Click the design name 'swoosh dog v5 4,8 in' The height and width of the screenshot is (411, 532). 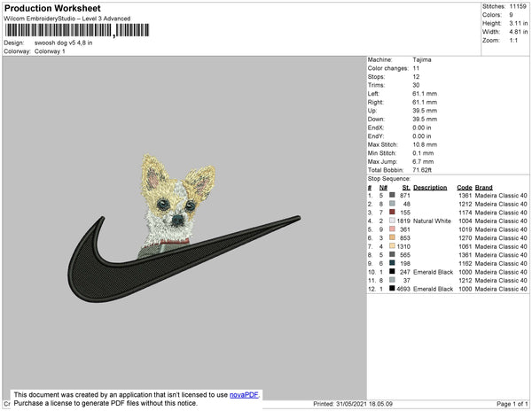64,43
